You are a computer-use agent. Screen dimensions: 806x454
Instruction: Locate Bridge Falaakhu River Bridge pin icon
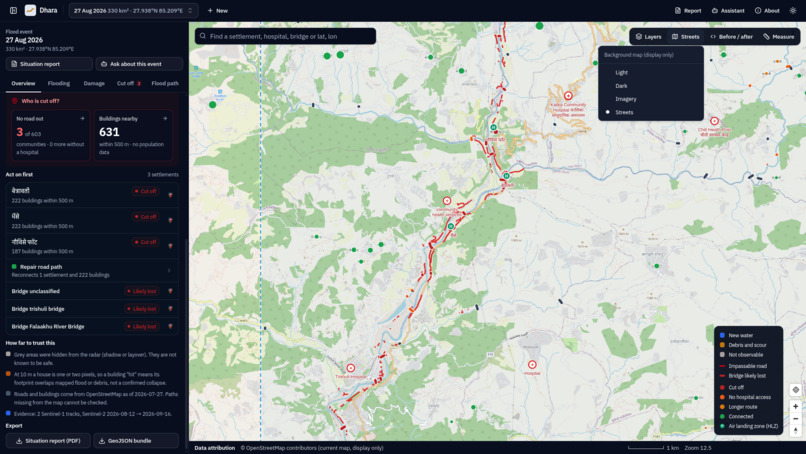coord(171,326)
